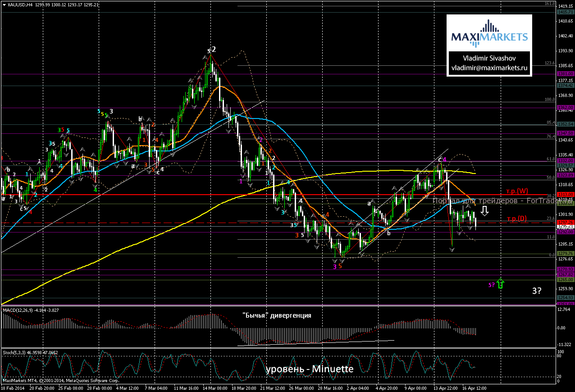Click the red 1313.00 price tag
The width and height of the screenshot is (575, 392).
pyautogui.click(x=565, y=194)
